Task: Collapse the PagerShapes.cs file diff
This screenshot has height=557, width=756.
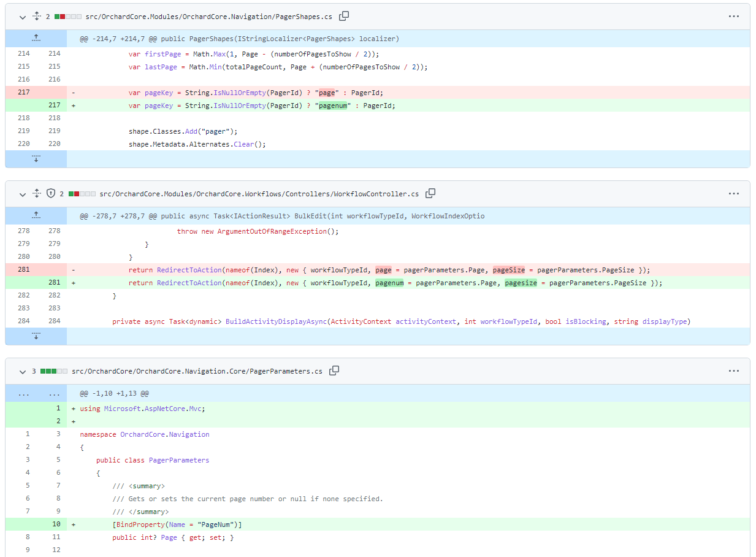Action: (x=23, y=17)
